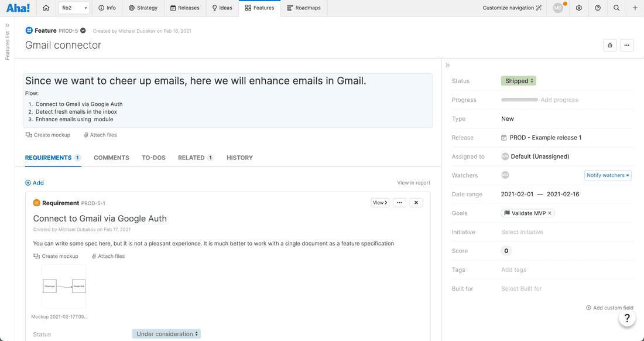Toggle the Notify watchers control

(608, 175)
